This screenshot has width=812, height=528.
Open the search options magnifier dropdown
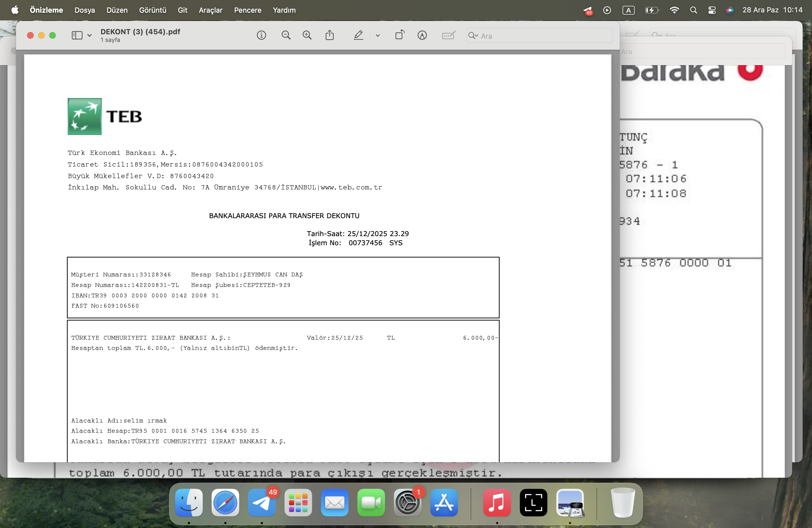[473, 35]
